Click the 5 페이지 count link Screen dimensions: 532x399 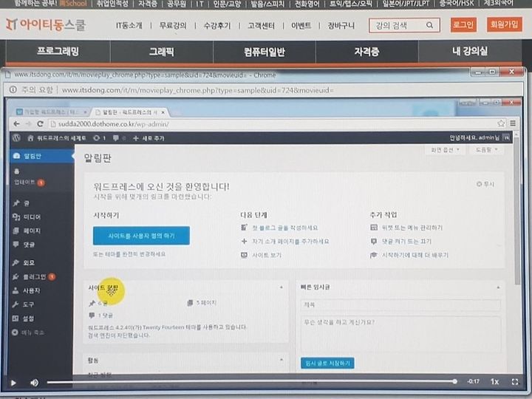pos(206,302)
